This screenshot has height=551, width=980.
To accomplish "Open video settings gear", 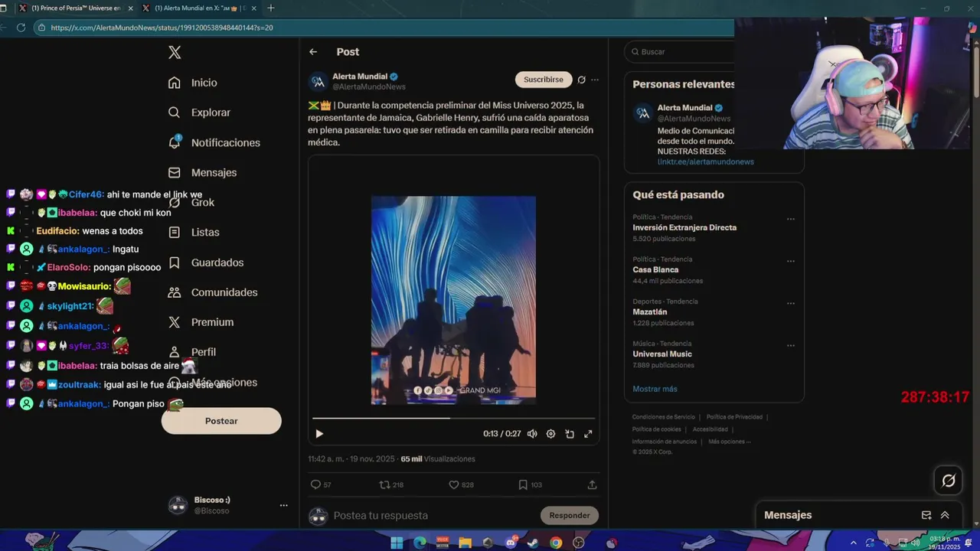I will (x=550, y=434).
